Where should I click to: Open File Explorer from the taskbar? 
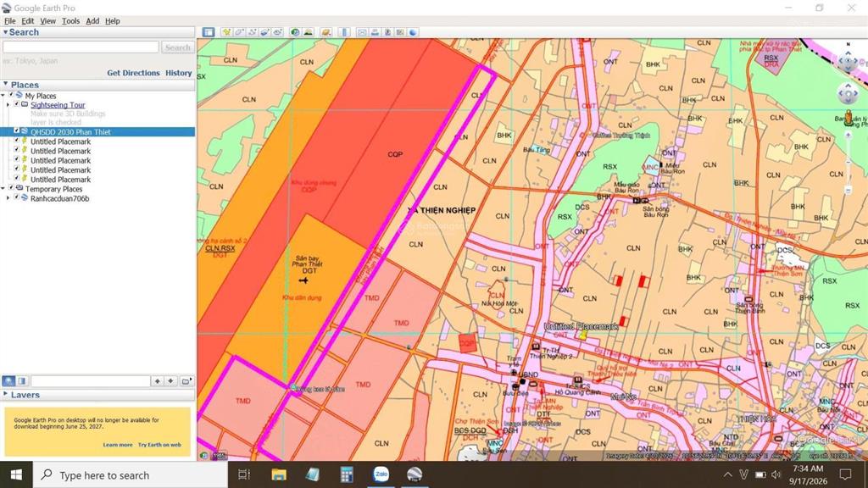tap(279, 474)
